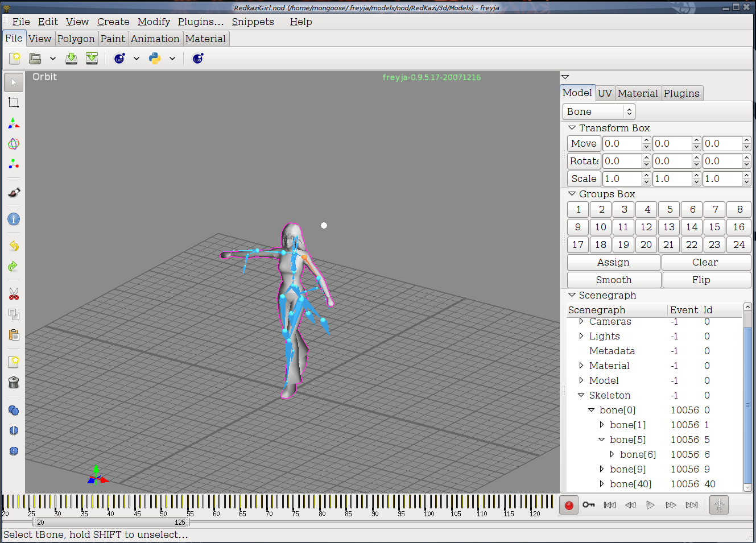This screenshot has height=543, width=756.
Task: Click the blue Info icon
Action: point(14,219)
